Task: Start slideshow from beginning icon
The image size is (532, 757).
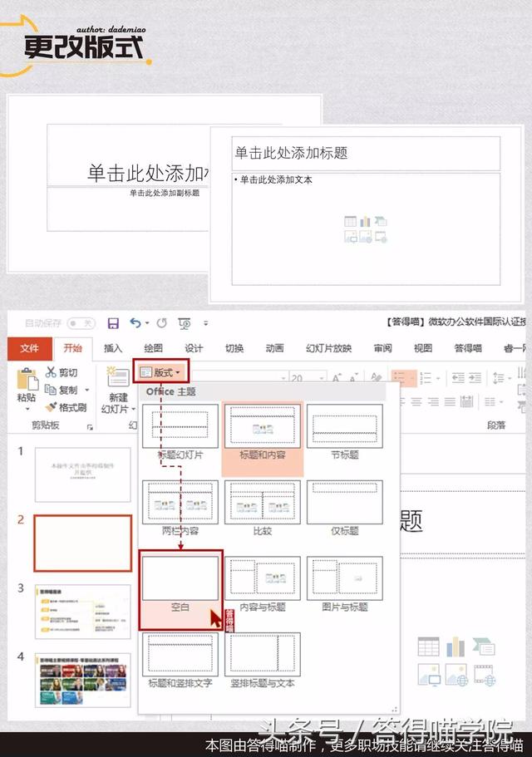Action: (x=185, y=323)
